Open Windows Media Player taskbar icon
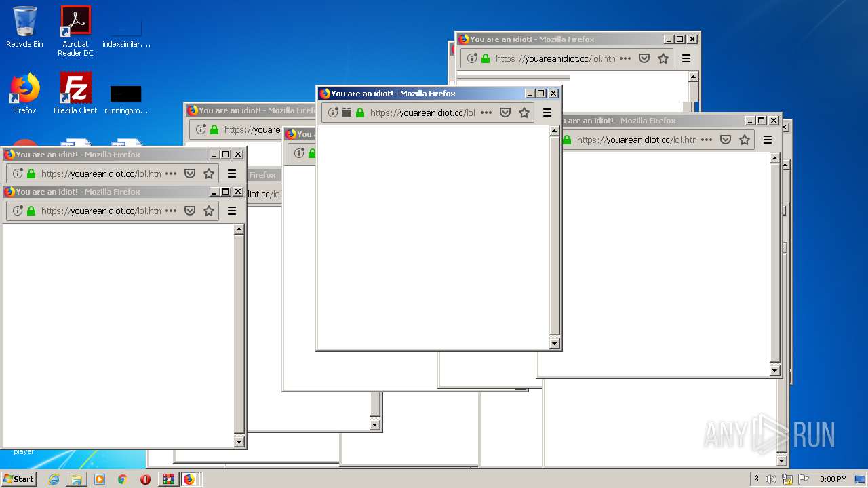The image size is (868, 488). [100, 479]
